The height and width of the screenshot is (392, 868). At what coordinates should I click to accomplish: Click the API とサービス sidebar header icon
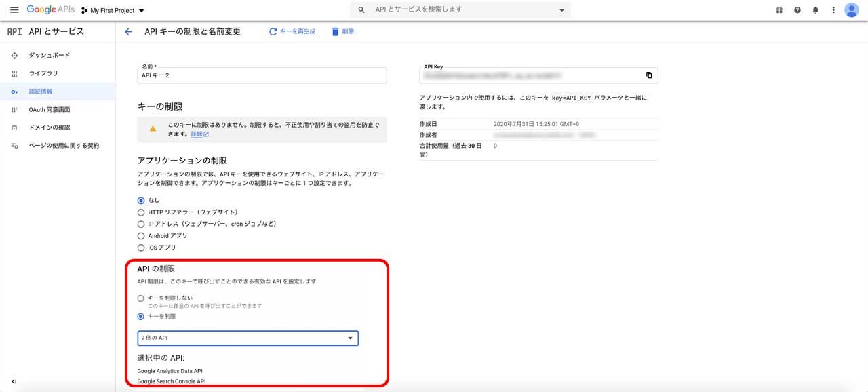pos(14,31)
